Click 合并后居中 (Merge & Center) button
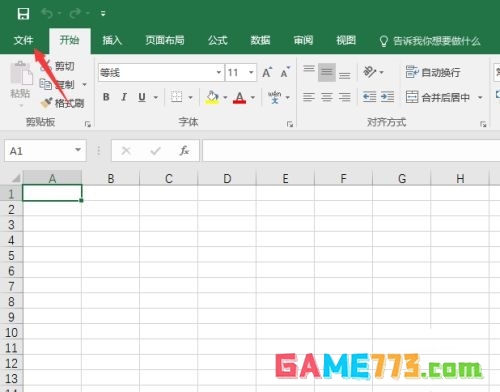Screen dimensions: 500x392 (438, 97)
